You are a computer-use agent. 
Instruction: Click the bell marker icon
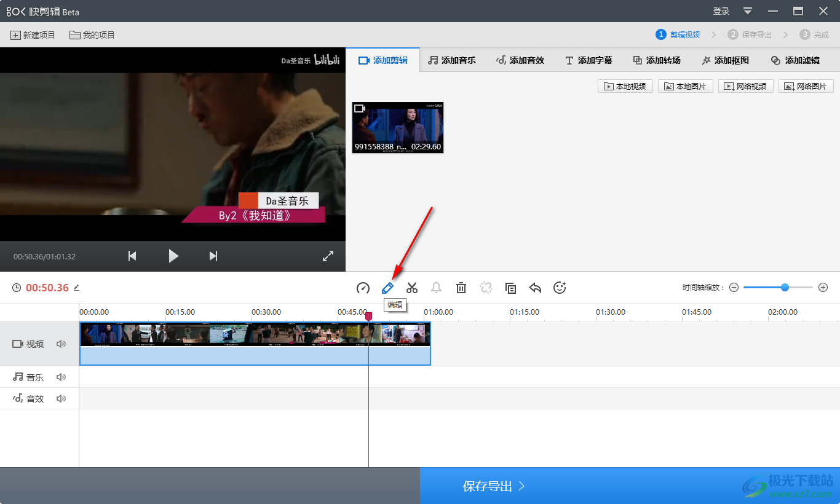[437, 288]
